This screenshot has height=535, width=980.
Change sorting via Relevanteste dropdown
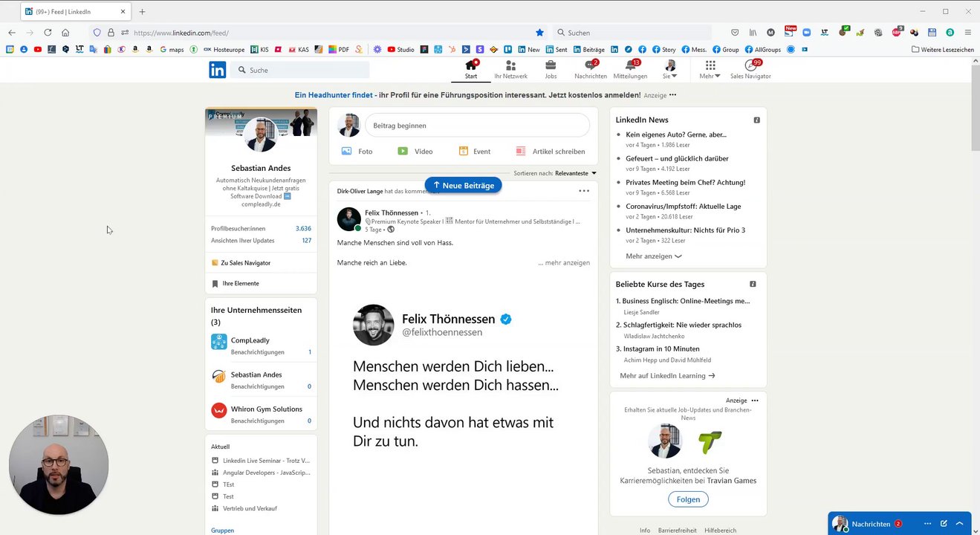point(575,173)
